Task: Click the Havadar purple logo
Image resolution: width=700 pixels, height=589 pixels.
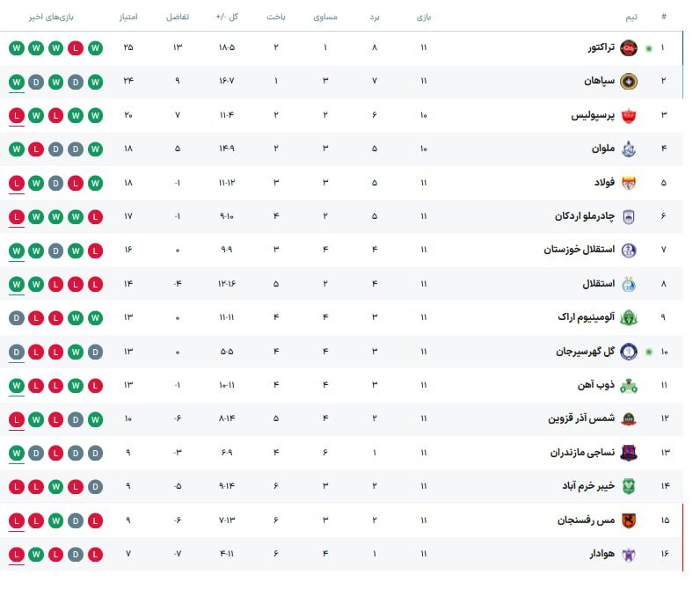Action: [x=629, y=554]
